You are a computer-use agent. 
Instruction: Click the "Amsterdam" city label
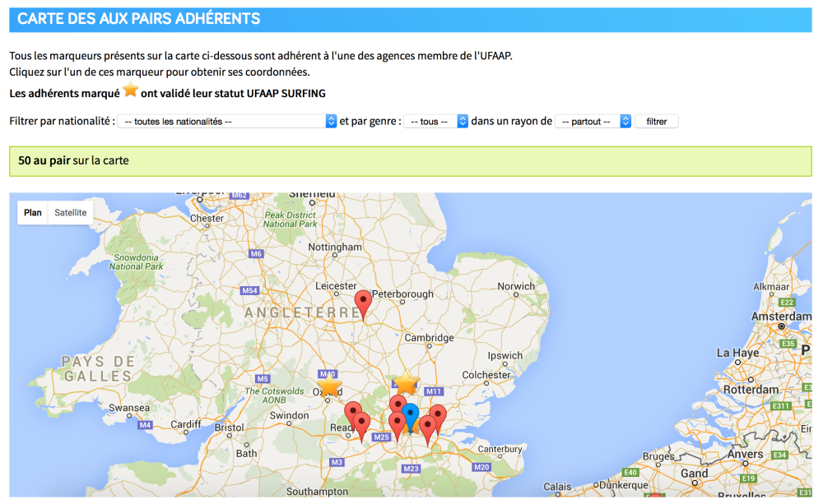coord(781,317)
